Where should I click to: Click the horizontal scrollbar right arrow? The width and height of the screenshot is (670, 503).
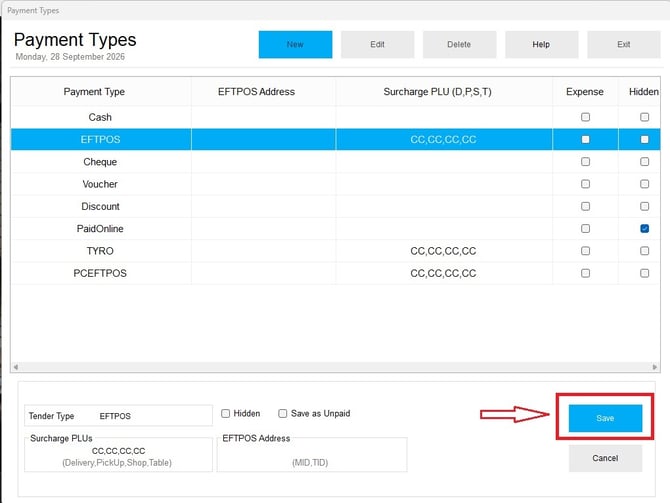(x=655, y=367)
